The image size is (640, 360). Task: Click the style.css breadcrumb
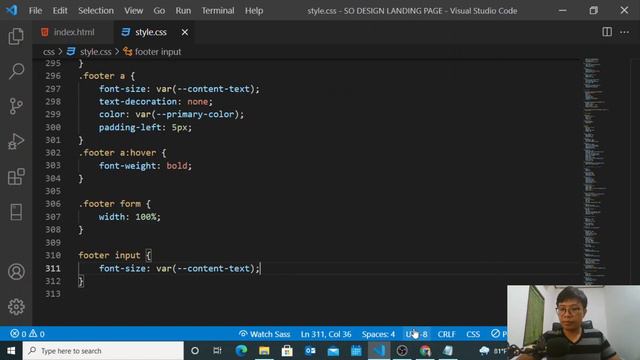tap(96, 52)
